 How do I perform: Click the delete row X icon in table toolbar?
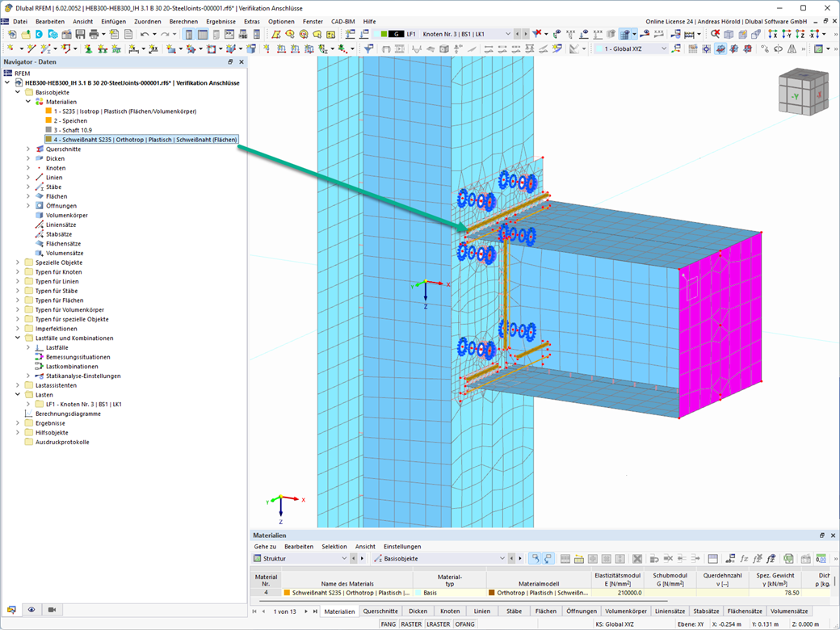click(x=637, y=559)
